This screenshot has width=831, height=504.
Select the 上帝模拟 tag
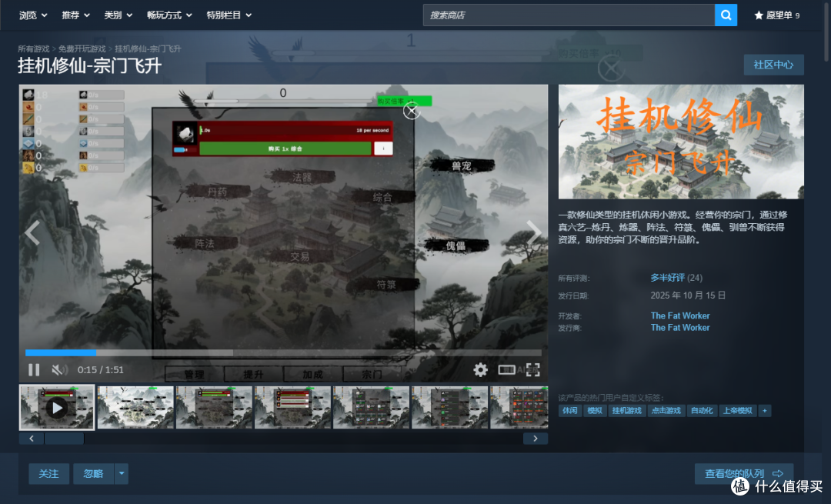click(738, 411)
